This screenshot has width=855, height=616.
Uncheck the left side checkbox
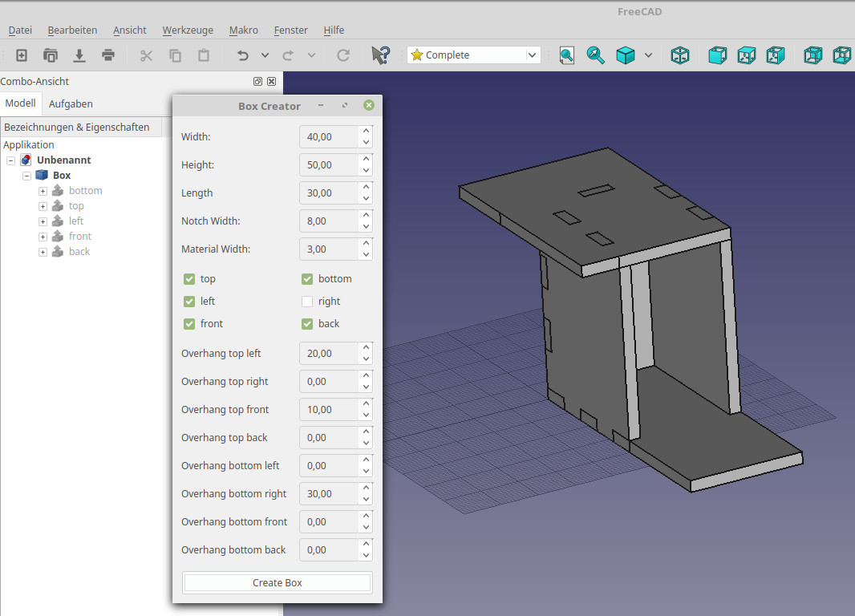pos(189,302)
